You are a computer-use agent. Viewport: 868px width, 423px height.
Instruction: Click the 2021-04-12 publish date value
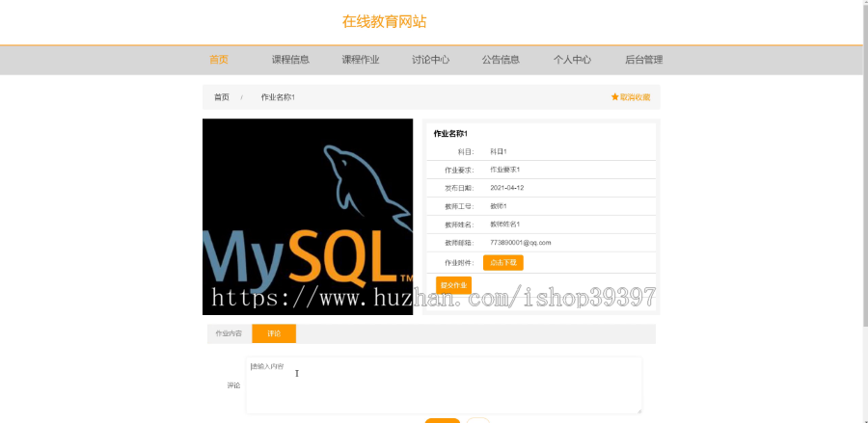(x=507, y=188)
